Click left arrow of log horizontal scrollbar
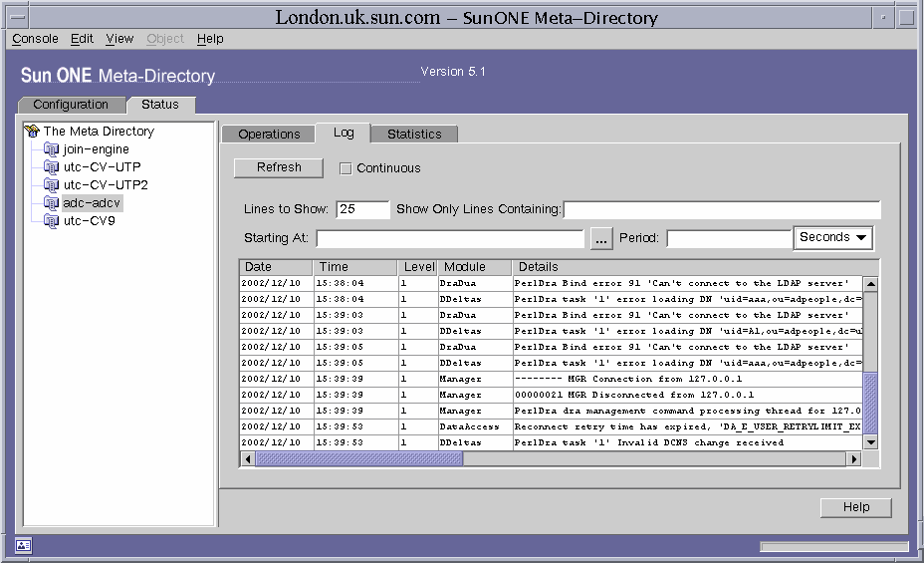 (x=248, y=458)
